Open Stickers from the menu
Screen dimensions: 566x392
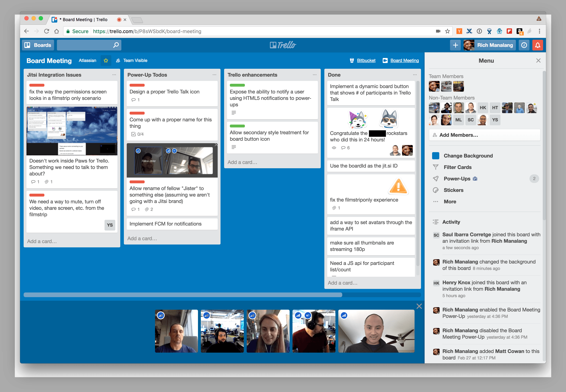(x=453, y=190)
